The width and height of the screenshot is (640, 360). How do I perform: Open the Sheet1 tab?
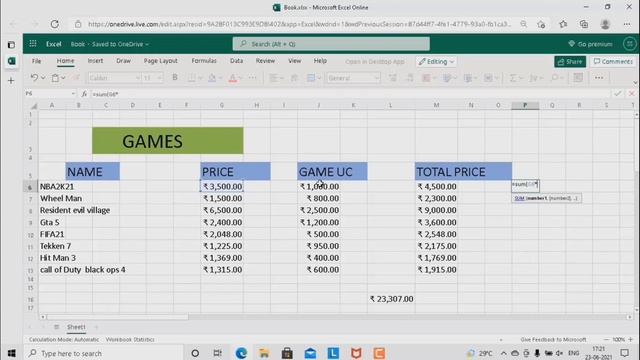[x=76, y=327]
